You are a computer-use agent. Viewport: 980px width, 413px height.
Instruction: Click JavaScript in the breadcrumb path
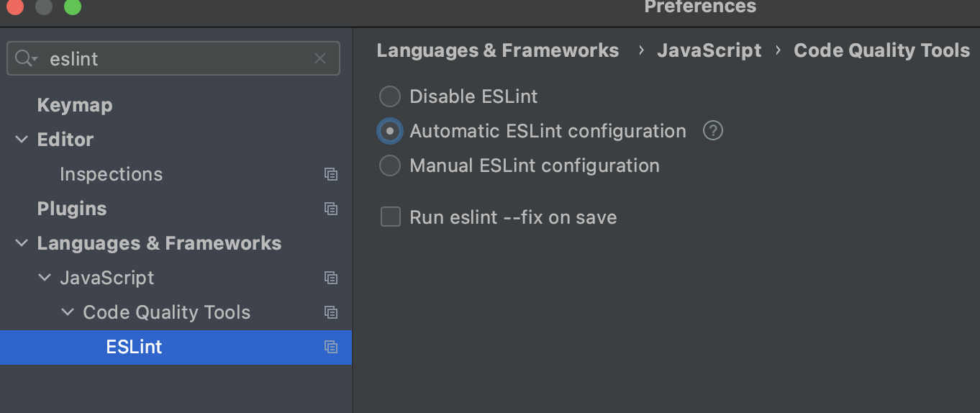(x=709, y=50)
